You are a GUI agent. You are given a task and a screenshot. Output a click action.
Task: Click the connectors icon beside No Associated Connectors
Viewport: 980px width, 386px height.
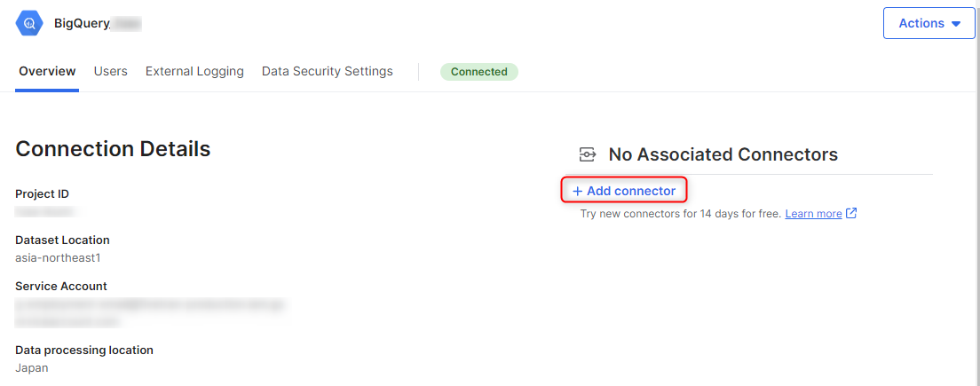click(587, 155)
